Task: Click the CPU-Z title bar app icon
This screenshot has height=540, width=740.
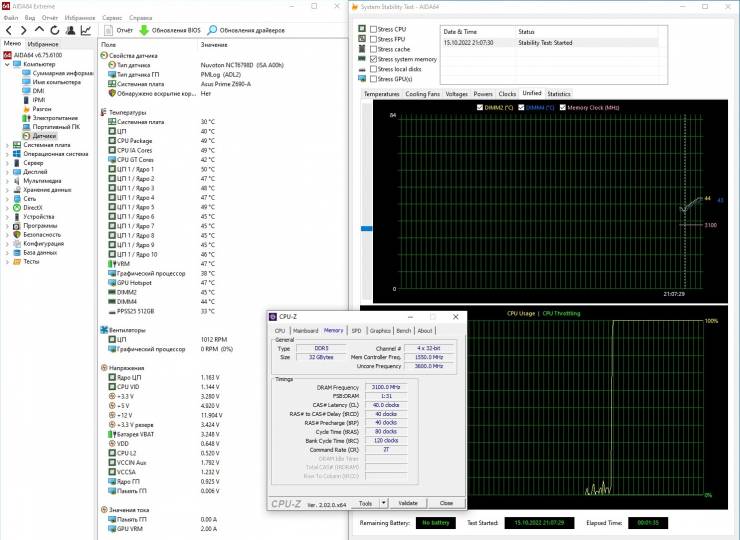Action: click(273, 317)
